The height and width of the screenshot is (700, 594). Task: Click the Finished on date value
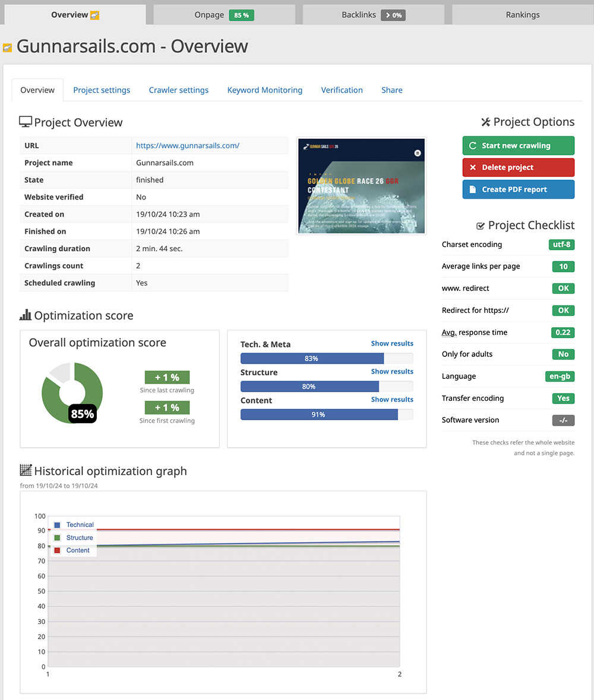pos(168,231)
